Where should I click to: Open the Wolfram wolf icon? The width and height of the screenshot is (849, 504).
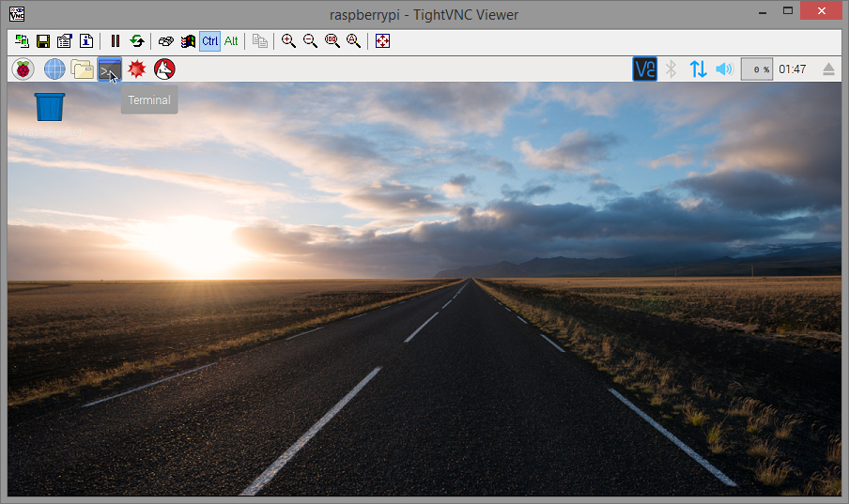pos(164,69)
